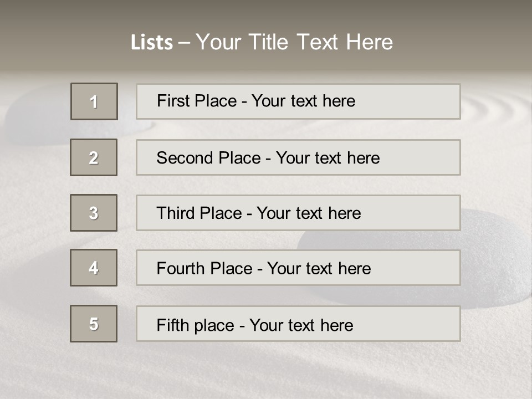Viewport: 532px width, 399px height.
Task: Click the word 'First' in the top text box
Action: coord(172,101)
